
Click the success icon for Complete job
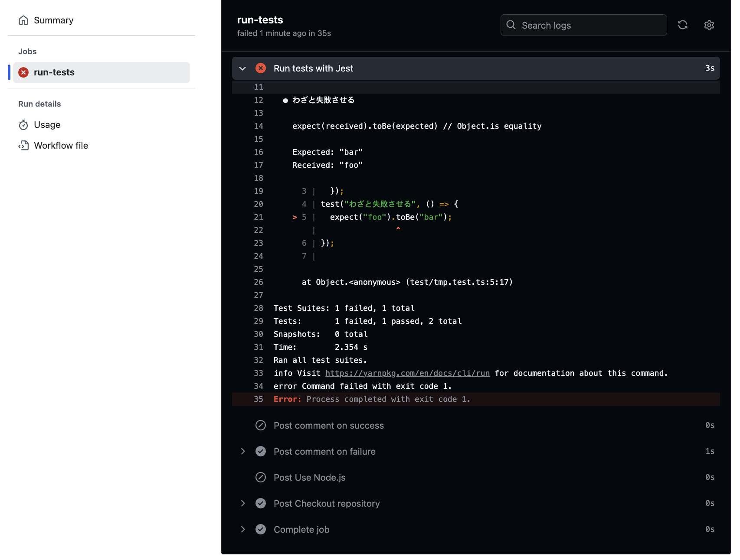(261, 529)
